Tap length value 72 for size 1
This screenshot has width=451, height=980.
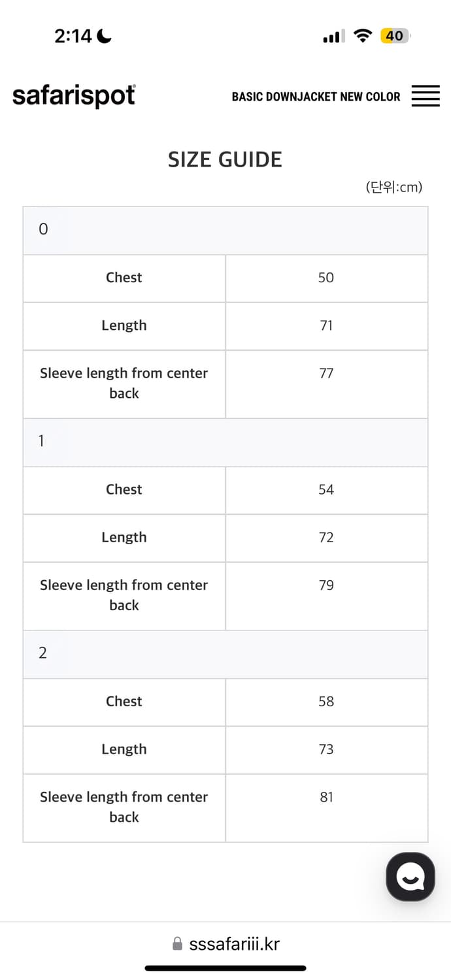(x=326, y=538)
